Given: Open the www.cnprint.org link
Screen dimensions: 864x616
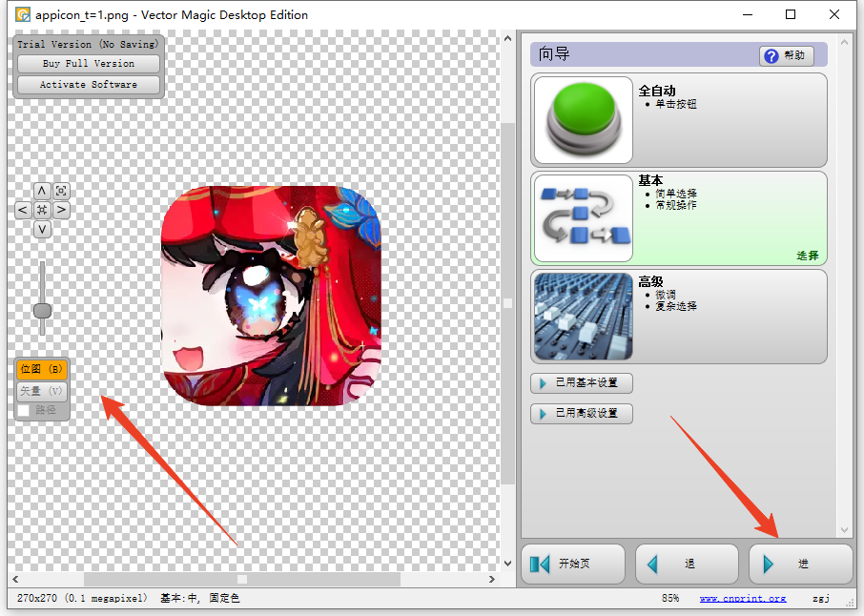Looking at the screenshot, I should [x=742, y=598].
